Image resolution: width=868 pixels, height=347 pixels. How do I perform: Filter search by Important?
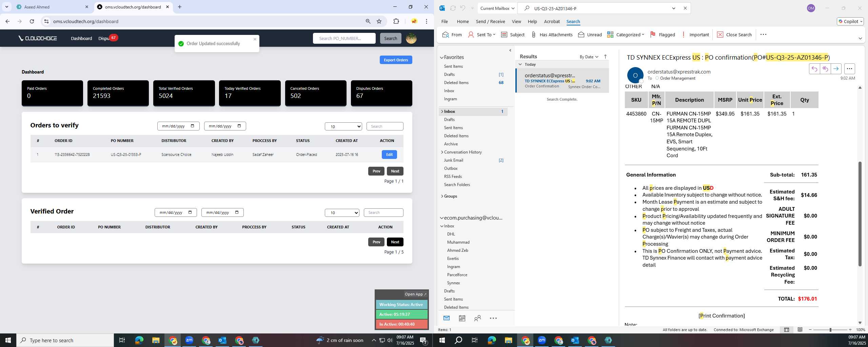click(x=695, y=35)
